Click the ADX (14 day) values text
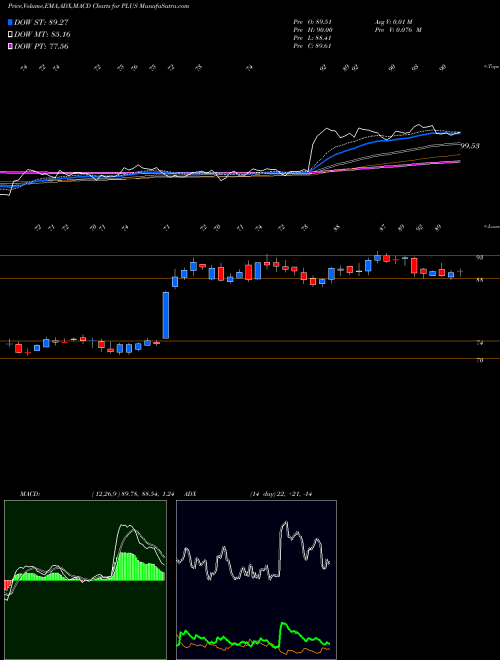The image size is (500, 660). point(281,494)
